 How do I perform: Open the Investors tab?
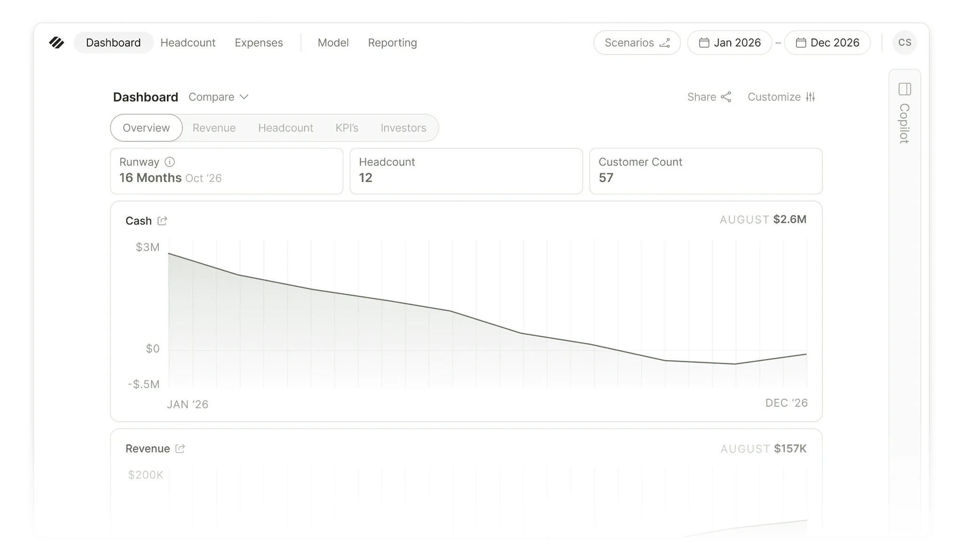click(403, 128)
